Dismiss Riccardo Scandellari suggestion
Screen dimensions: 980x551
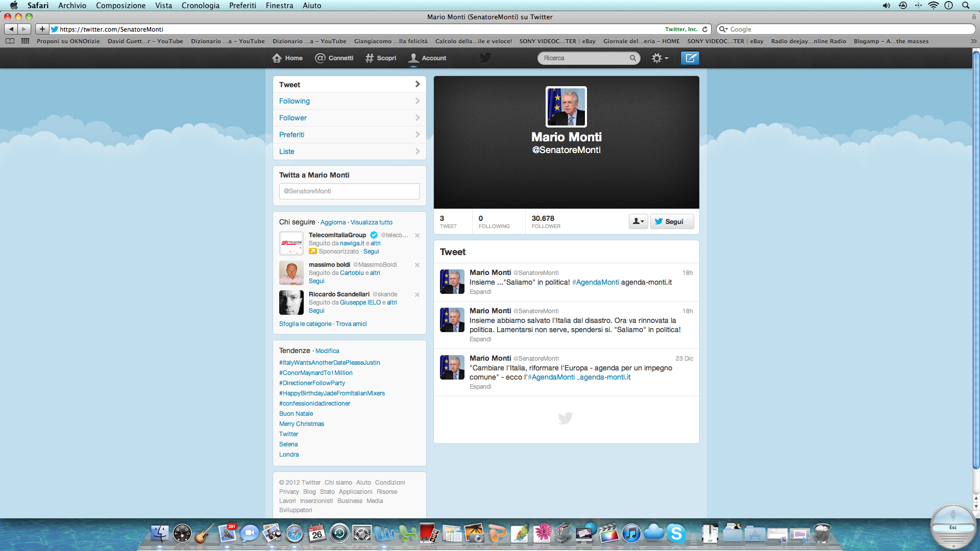(417, 294)
